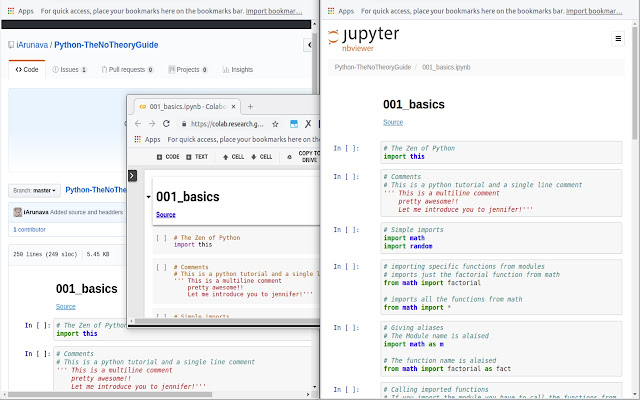
Task: Open the iArunava user link on GitHub
Action: (32, 45)
